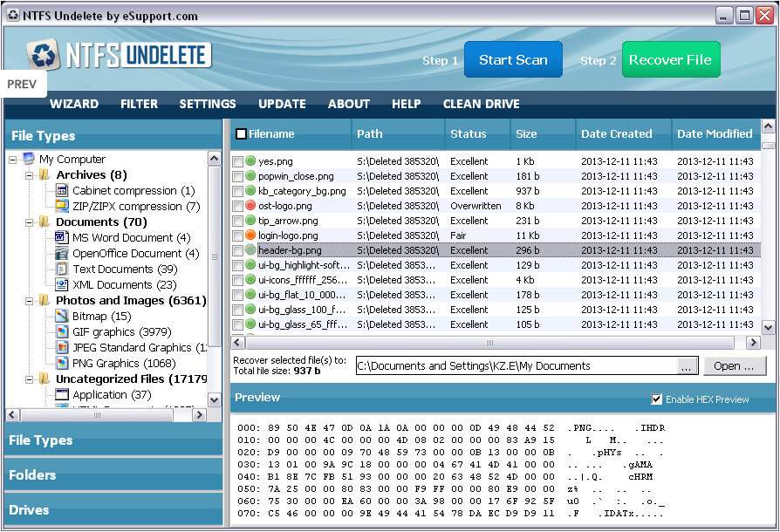This screenshot has width=780, height=532.
Task: Open the SETTINGS menu
Action: [x=208, y=104]
